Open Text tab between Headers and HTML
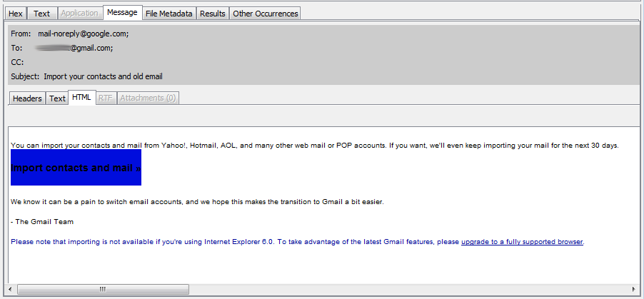Screen dimensions: 644x299 [x=57, y=98]
